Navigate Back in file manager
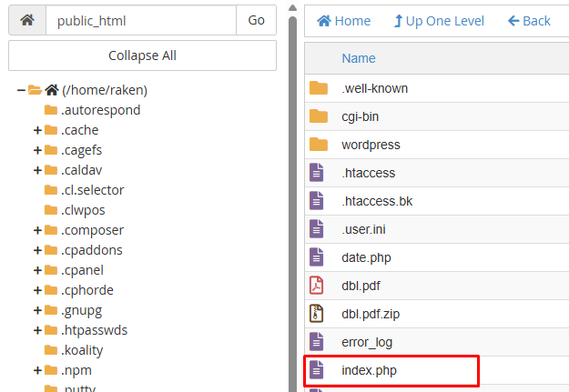This screenshot has width=569, height=392. pos(529,21)
